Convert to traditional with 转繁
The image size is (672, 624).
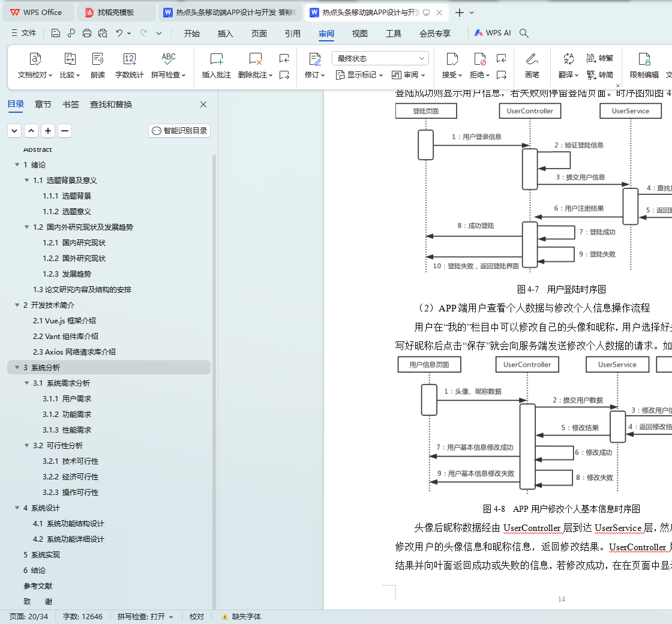click(599, 58)
